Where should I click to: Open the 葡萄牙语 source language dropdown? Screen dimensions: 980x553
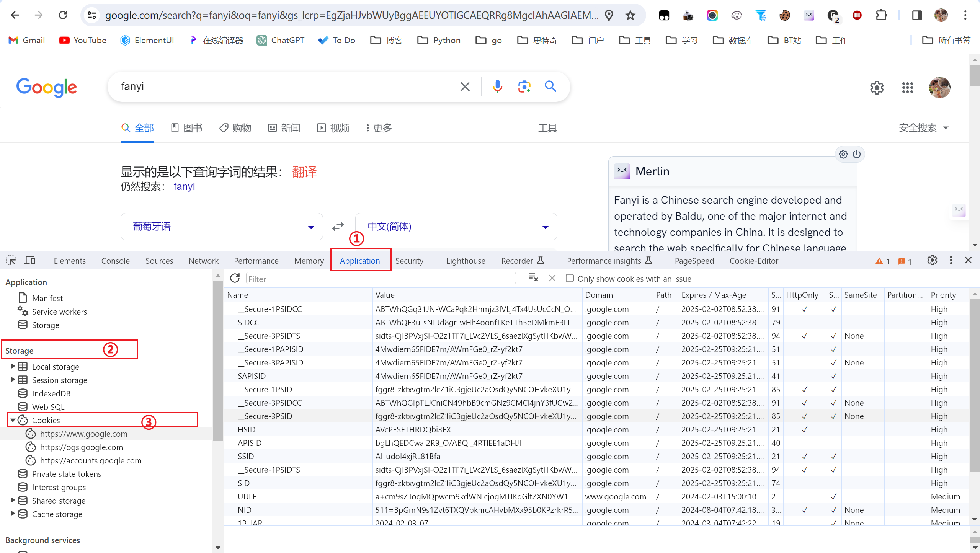(x=222, y=227)
